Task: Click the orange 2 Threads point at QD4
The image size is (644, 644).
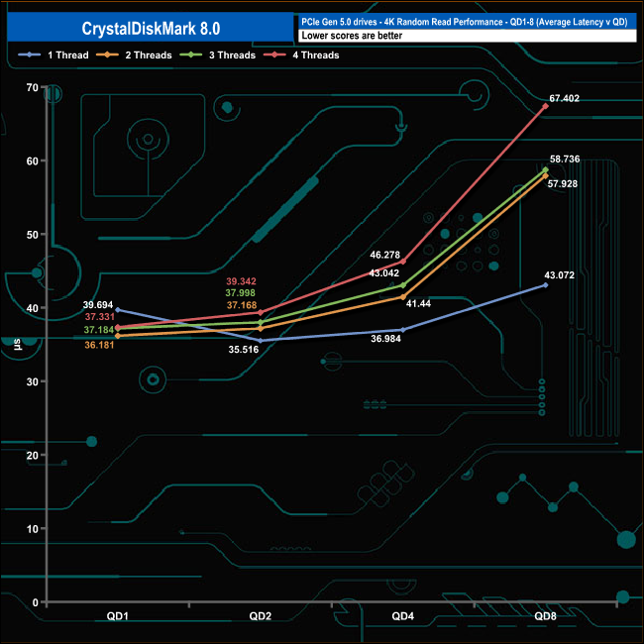Action: tap(403, 297)
